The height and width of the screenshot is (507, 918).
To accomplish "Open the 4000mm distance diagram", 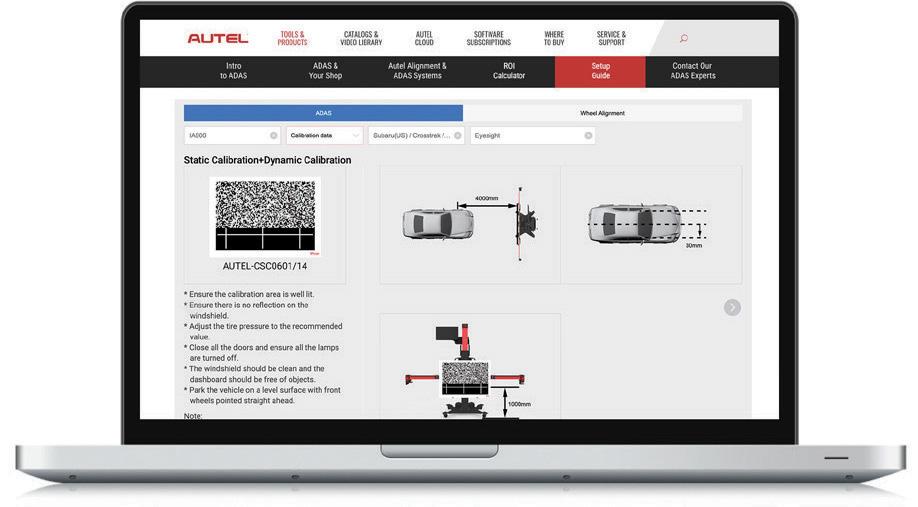I will coord(470,225).
